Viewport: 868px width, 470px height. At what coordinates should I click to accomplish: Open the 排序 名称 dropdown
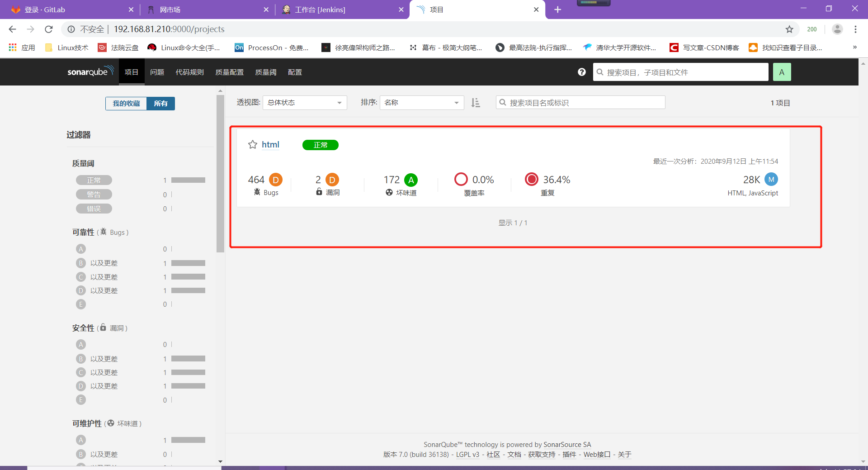tap(422, 103)
